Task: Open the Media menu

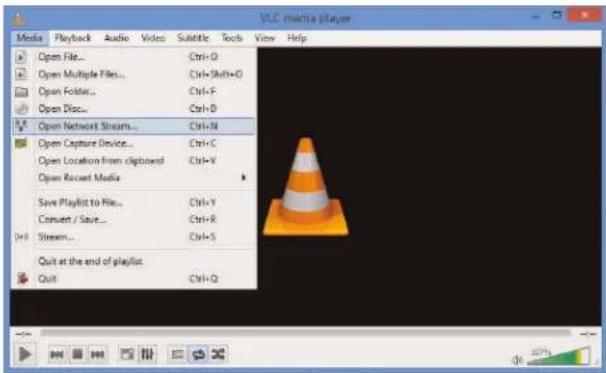Action: 29,38
